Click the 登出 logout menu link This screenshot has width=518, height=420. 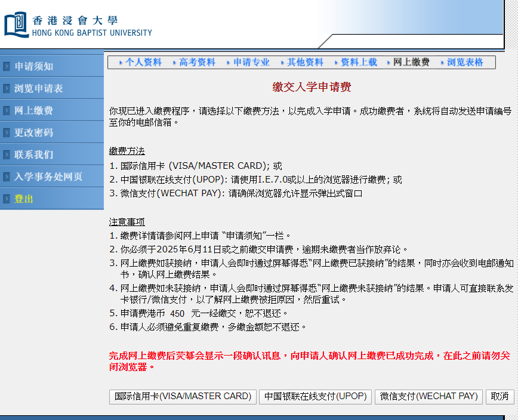(x=24, y=199)
